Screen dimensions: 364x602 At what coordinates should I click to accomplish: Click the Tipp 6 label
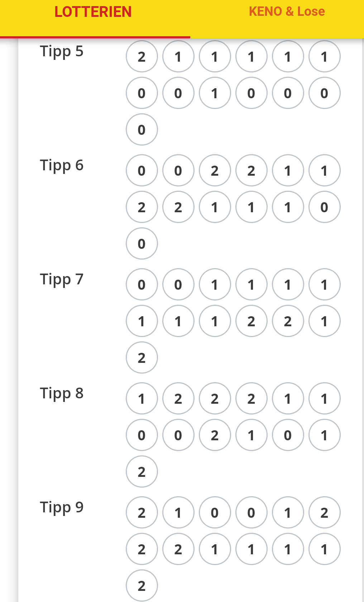62,166
